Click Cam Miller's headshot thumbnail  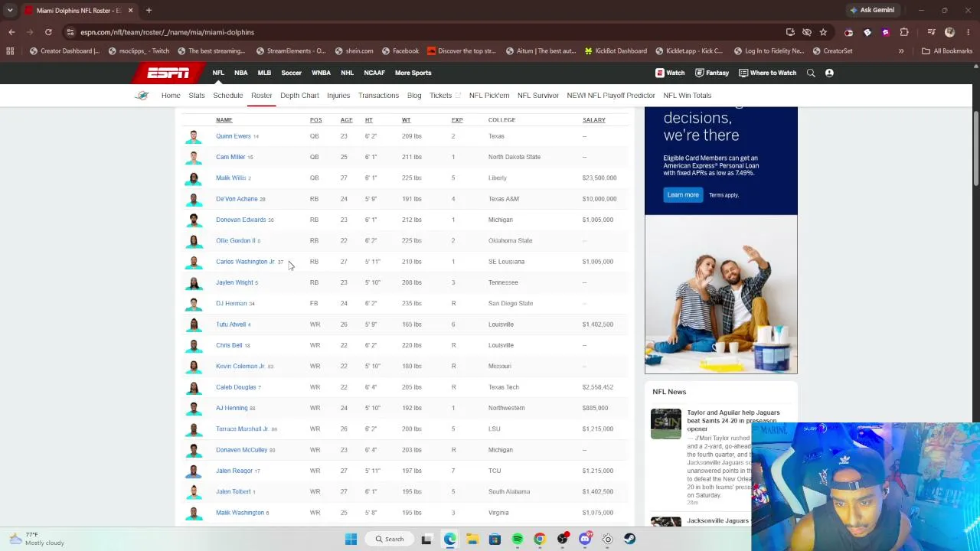[194, 157]
